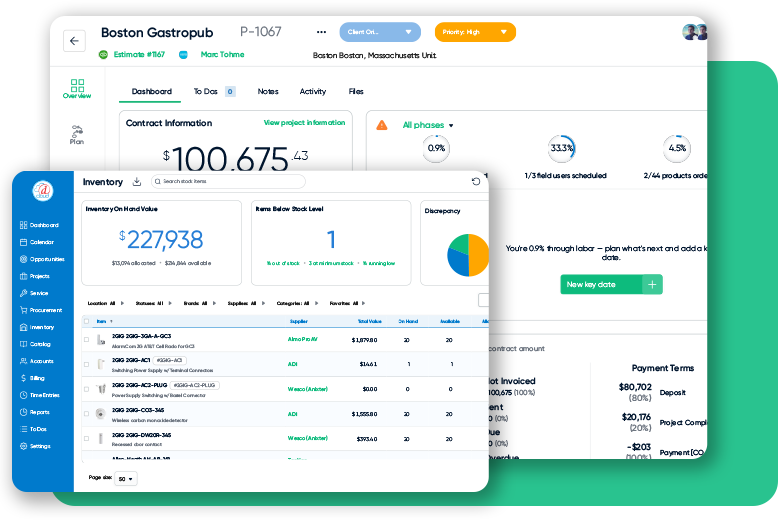This screenshot has width=780, height=526.
Task: Open the Estimate #1167 link
Action: click(x=139, y=54)
